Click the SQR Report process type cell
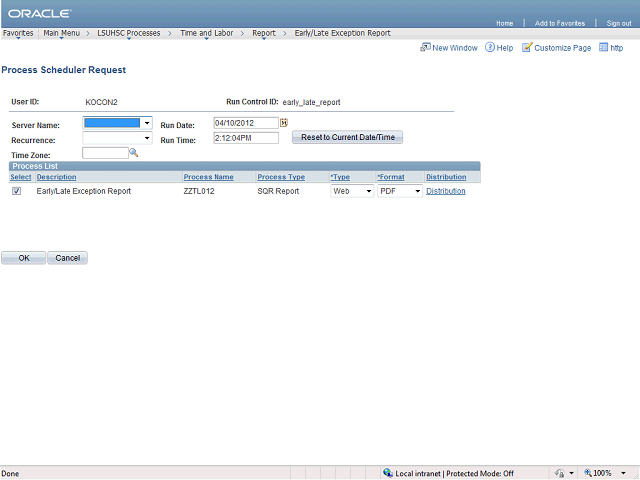 [x=278, y=191]
